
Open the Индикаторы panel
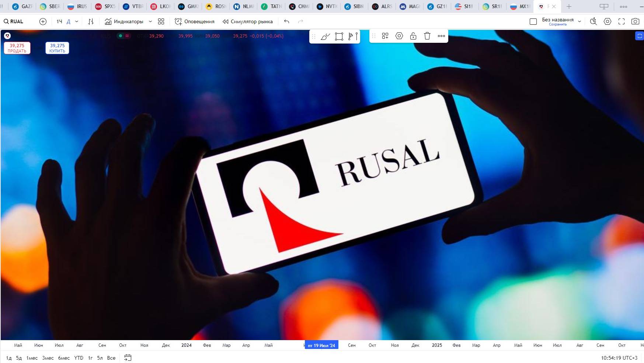[124, 21]
